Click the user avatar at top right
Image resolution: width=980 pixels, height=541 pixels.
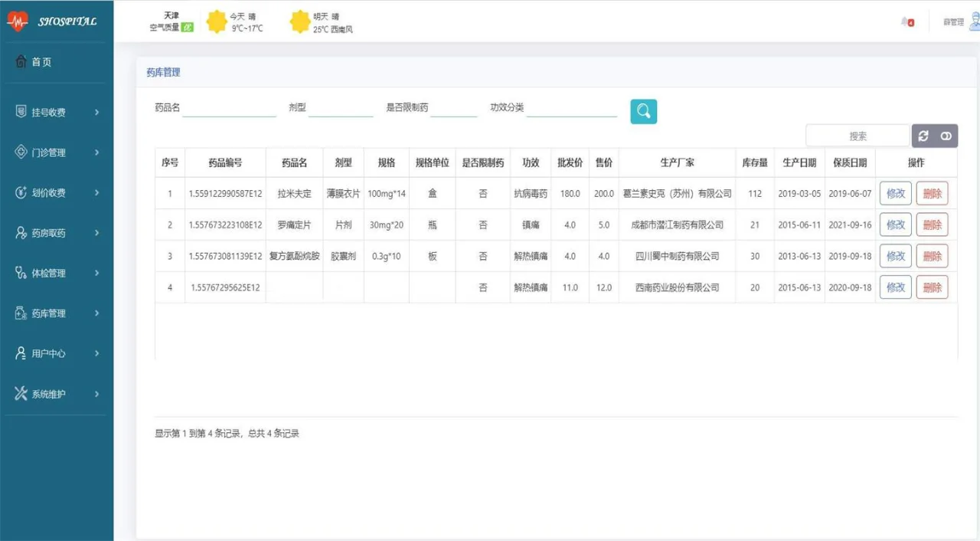974,22
